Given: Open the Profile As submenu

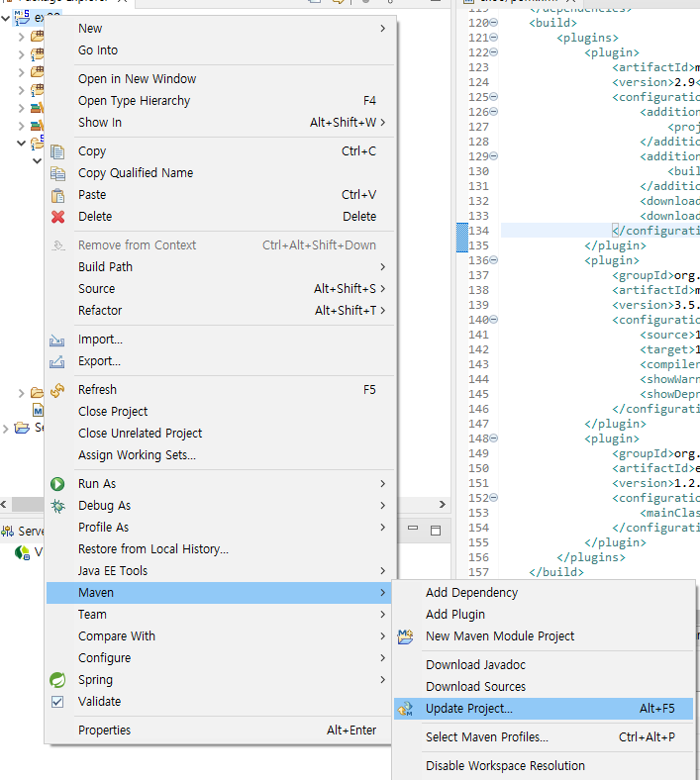Looking at the screenshot, I should [220, 528].
